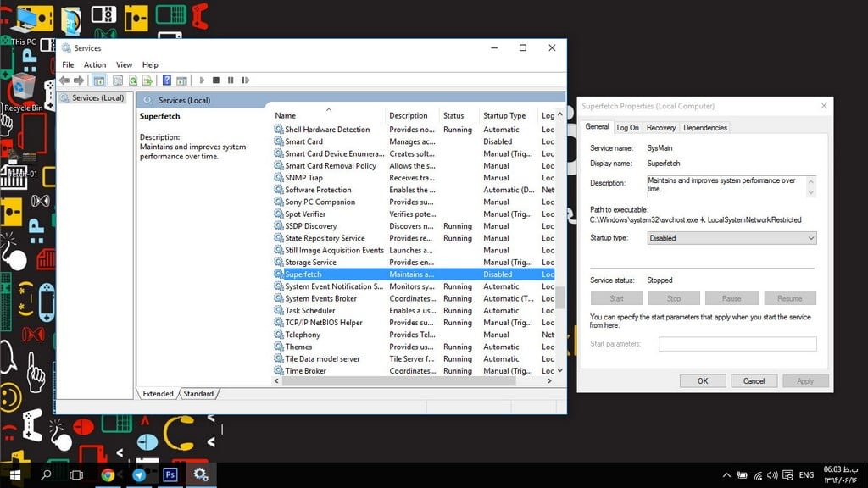Screen dimensions: 868x488
Task: Open Photoshop from the taskbar
Action: 170,475
